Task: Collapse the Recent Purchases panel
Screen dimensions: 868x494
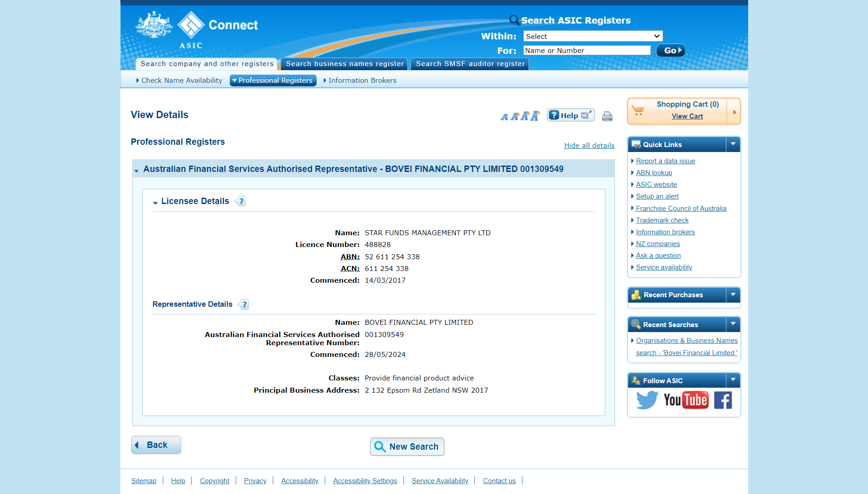Action: coord(733,295)
